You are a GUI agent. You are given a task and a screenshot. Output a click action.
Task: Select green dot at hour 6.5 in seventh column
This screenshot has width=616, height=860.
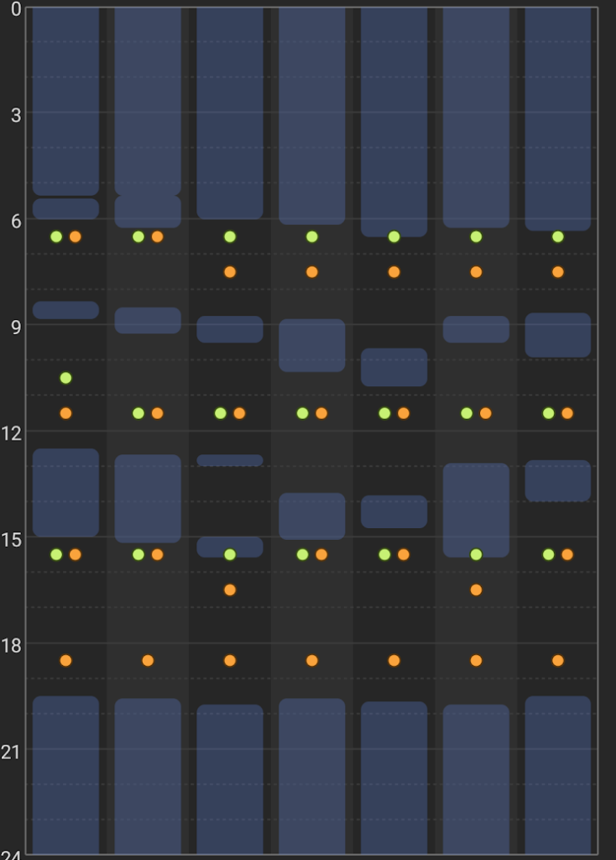click(x=558, y=237)
